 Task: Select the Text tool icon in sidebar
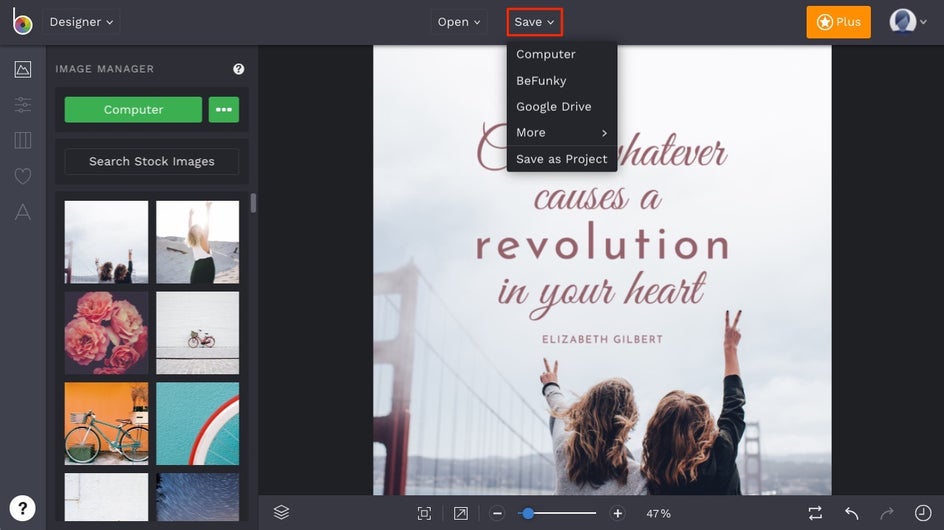pos(22,212)
